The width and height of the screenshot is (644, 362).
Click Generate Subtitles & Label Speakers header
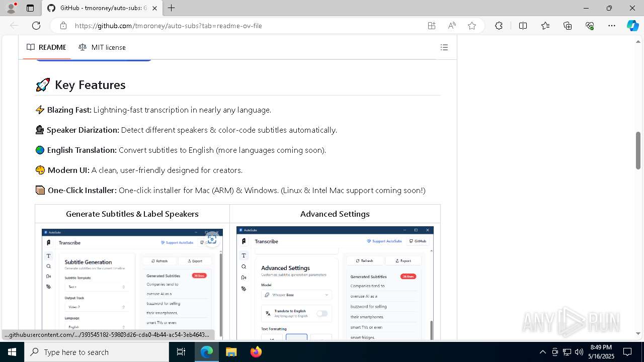point(132,214)
